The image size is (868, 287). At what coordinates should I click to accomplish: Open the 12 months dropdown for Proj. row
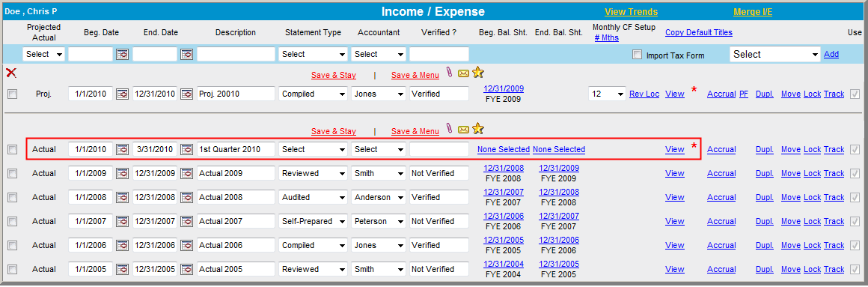pyautogui.click(x=608, y=94)
